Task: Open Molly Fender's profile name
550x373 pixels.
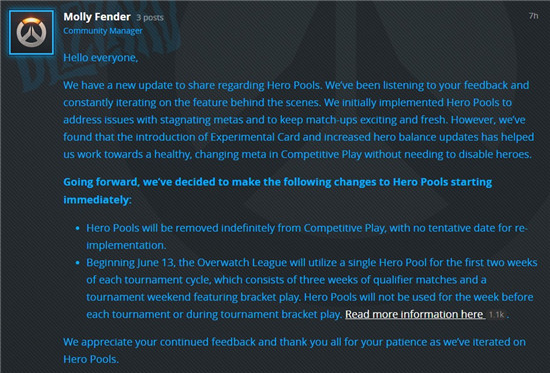Action: coord(97,17)
